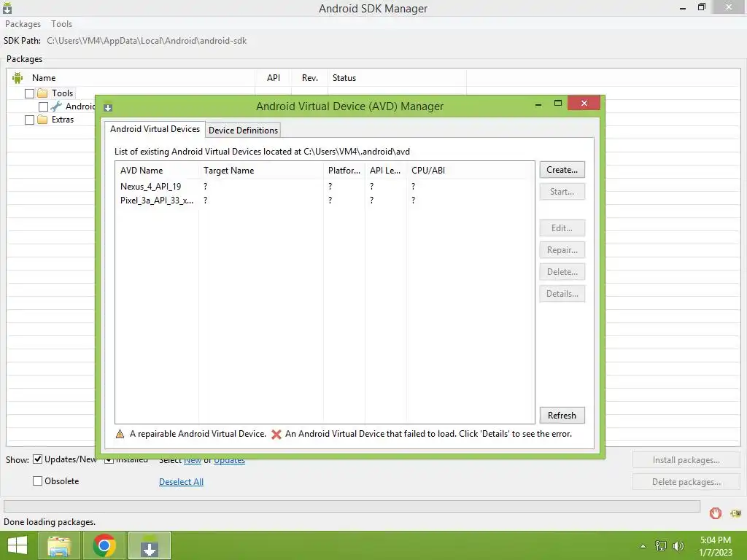Click the Install packages... button
The width and height of the screenshot is (747, 560).
tap(686, 460)
